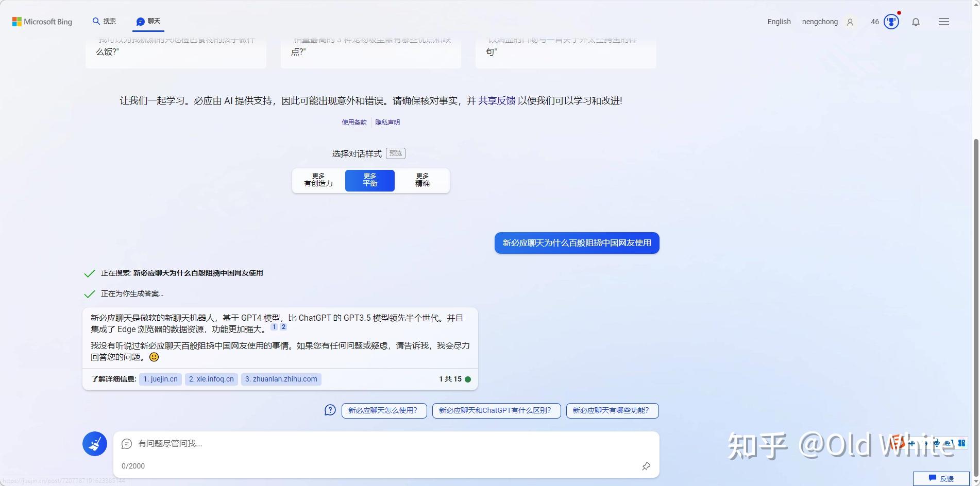This screenshot has height=486, width=980.
Task: Click the question mark suggestions icon
Action: click(x=330, y=410)
